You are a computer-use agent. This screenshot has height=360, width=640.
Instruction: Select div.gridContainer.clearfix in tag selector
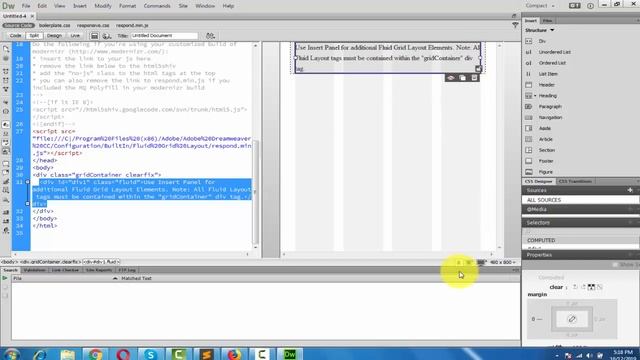51,262
